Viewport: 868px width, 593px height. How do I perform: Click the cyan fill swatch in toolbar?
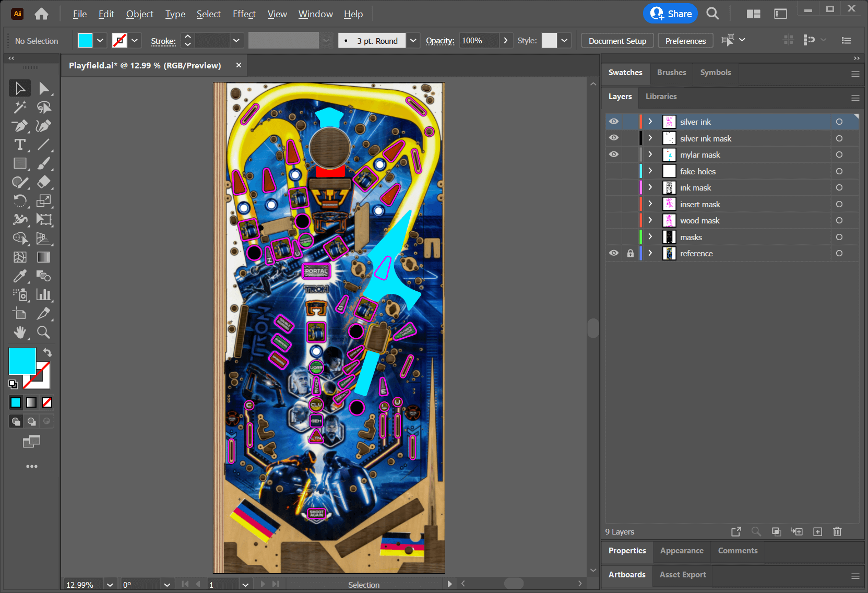coord(22,361)
